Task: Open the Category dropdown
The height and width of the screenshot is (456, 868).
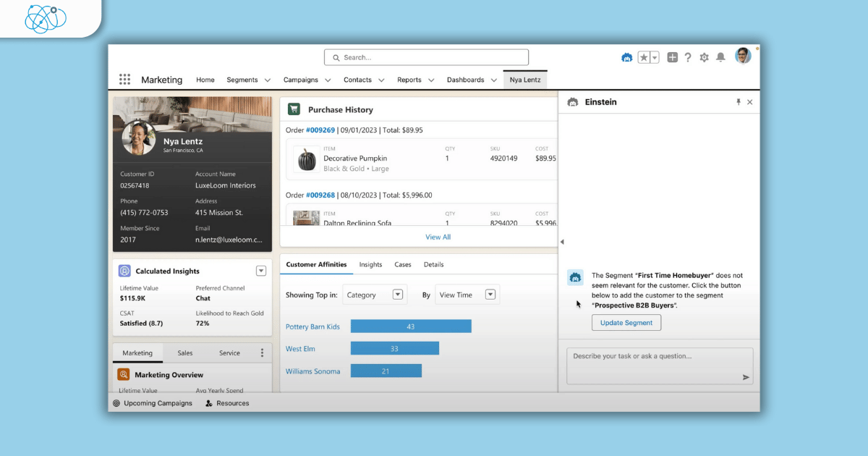Action: (375, 295)
